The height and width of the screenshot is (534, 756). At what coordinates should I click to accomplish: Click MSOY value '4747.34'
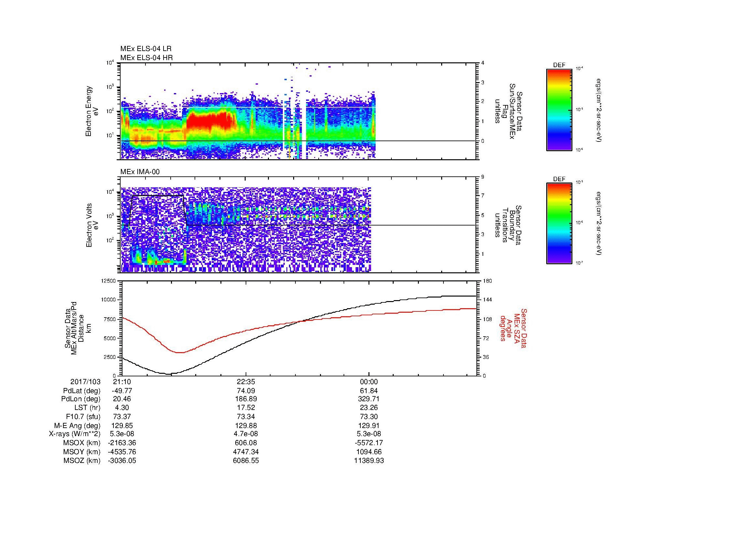pos(246,452)
